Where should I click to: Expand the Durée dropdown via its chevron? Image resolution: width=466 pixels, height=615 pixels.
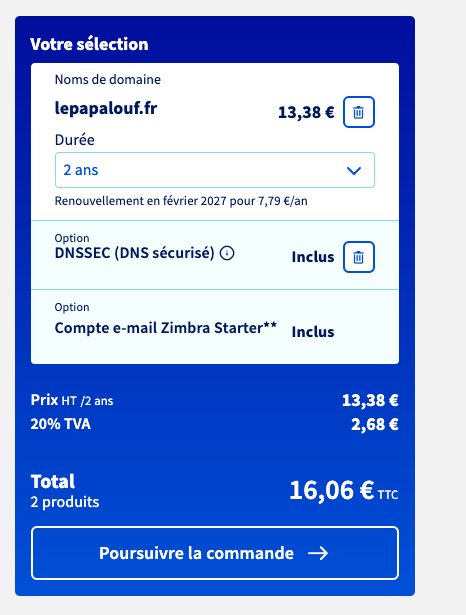(354, 171)
